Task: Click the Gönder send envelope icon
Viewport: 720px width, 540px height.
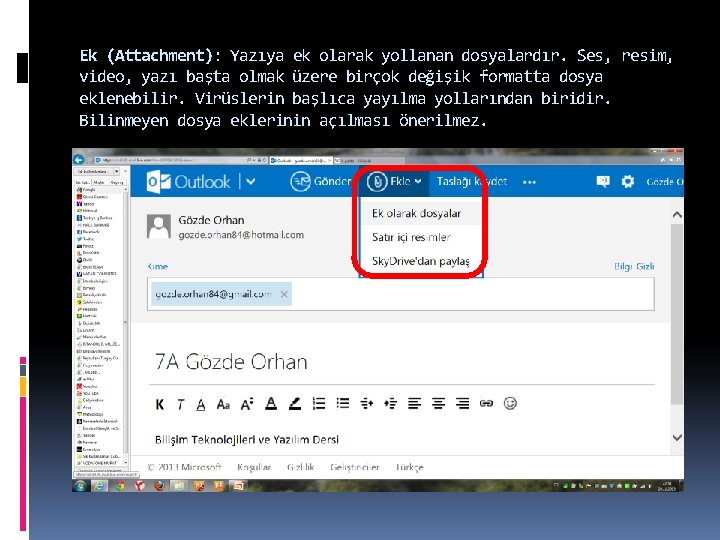Action: click(300, 182)
